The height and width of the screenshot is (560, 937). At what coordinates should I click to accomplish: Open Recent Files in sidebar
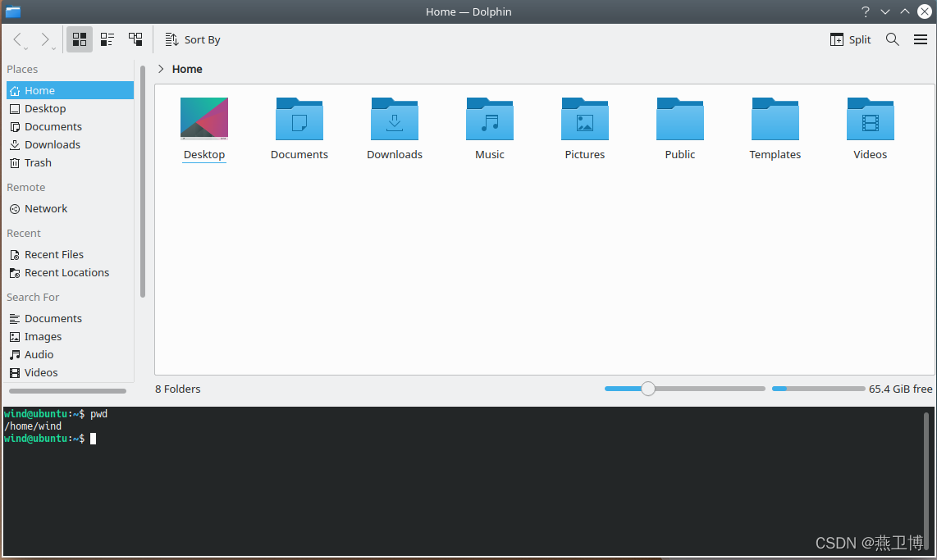pyautogui.click(x=54, y=254)
